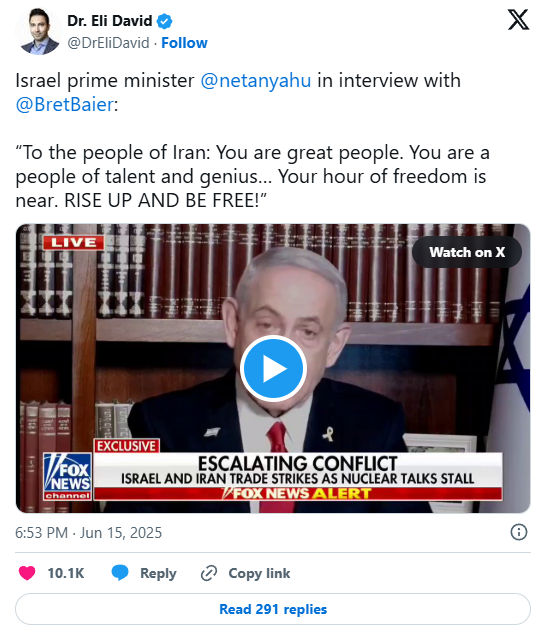Image resolution: width=546 pixels, height=632 pixels.
Task: Click the blue verified badge icon
Action: click(x=164, y=21)
